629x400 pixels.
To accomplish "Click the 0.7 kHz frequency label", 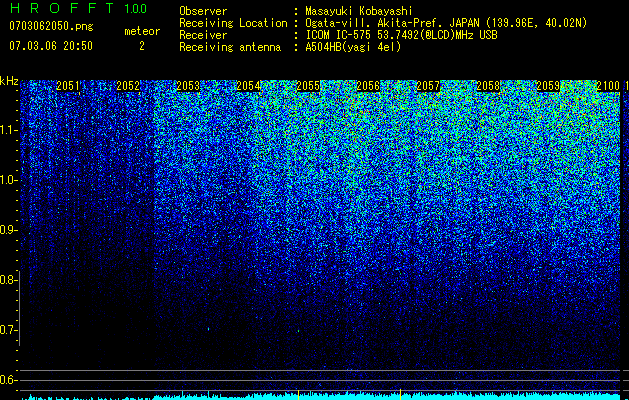I will coord(7,330).
